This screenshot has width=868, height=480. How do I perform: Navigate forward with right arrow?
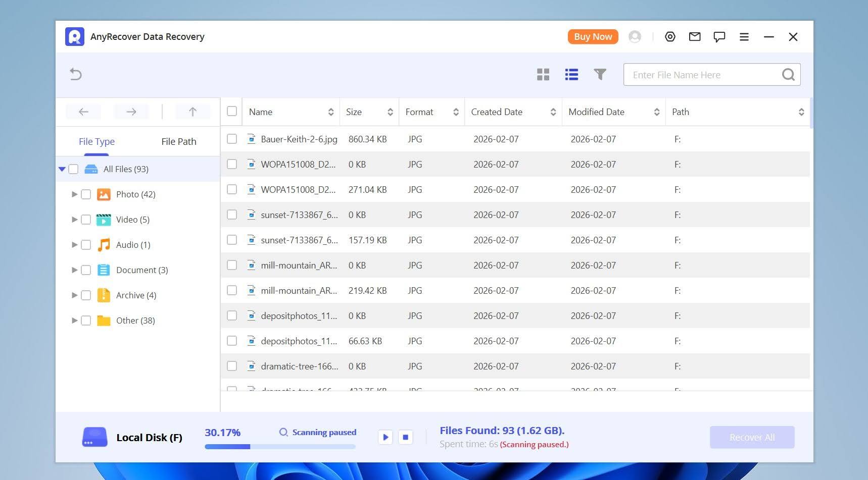pos(131,112)
